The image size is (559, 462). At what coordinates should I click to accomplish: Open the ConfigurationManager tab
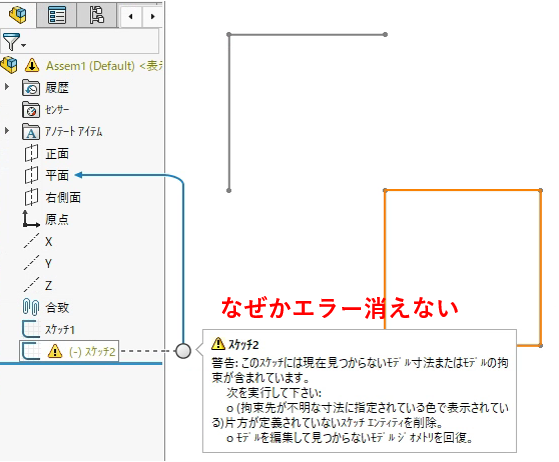[x=96, y=15]
